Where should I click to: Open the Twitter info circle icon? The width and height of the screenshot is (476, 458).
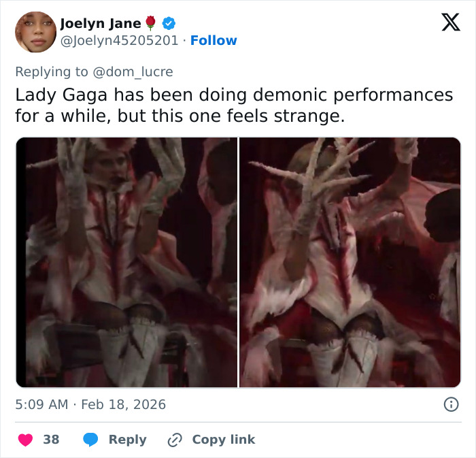450,404
